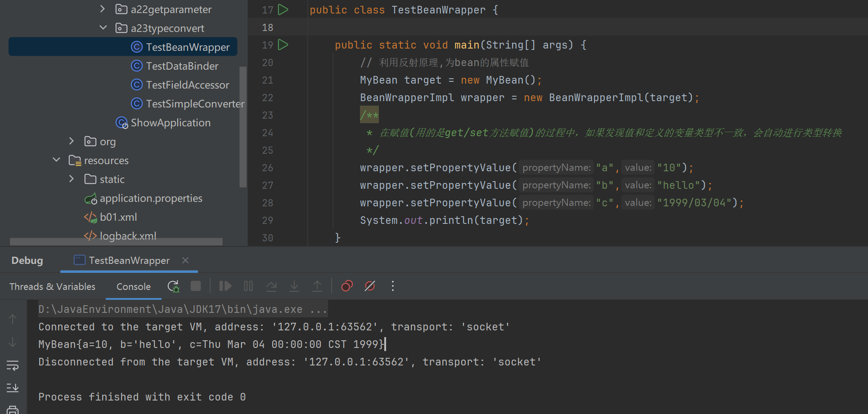Click console scroll down arrow icon
Screen dimensions: 868x414
(x=13, y=343)
